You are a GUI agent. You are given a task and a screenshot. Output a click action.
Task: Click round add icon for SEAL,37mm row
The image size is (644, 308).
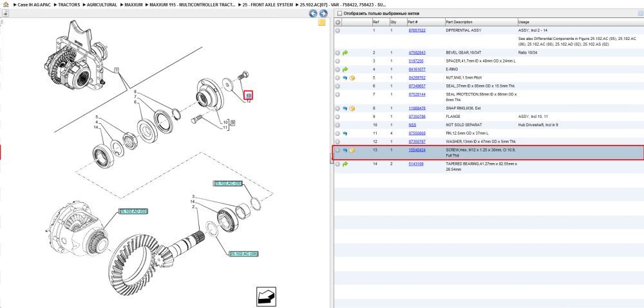click(337, 86)
